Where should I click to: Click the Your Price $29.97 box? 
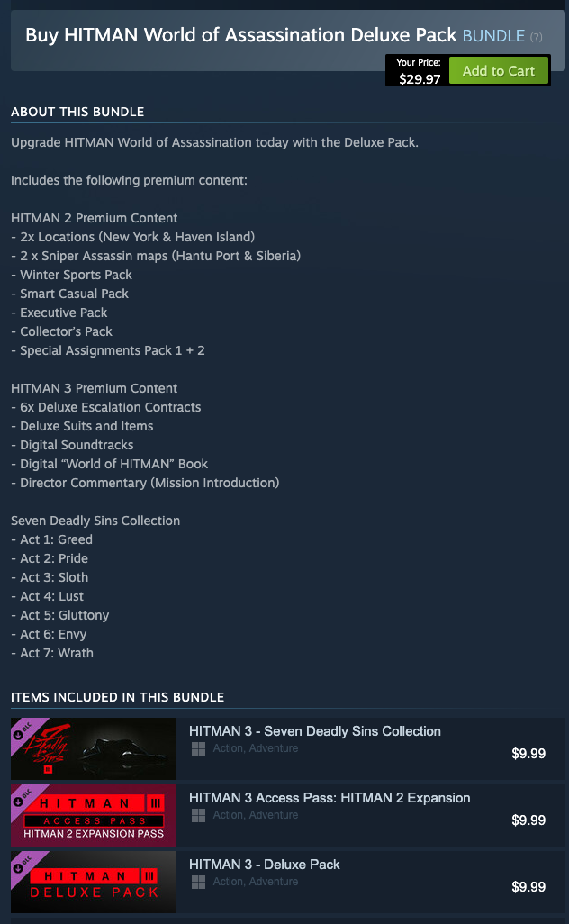tap(419, 71)
